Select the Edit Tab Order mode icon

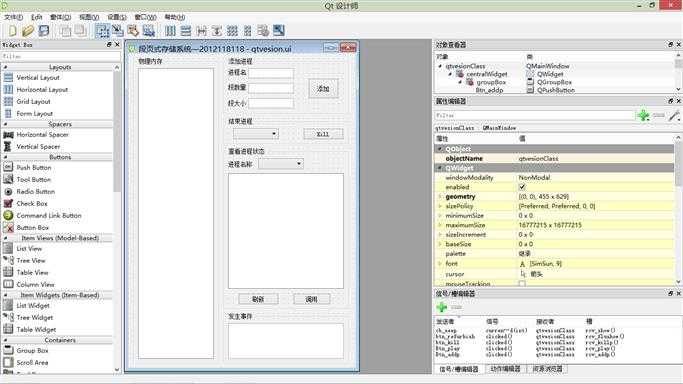click(x=149, y=30)
